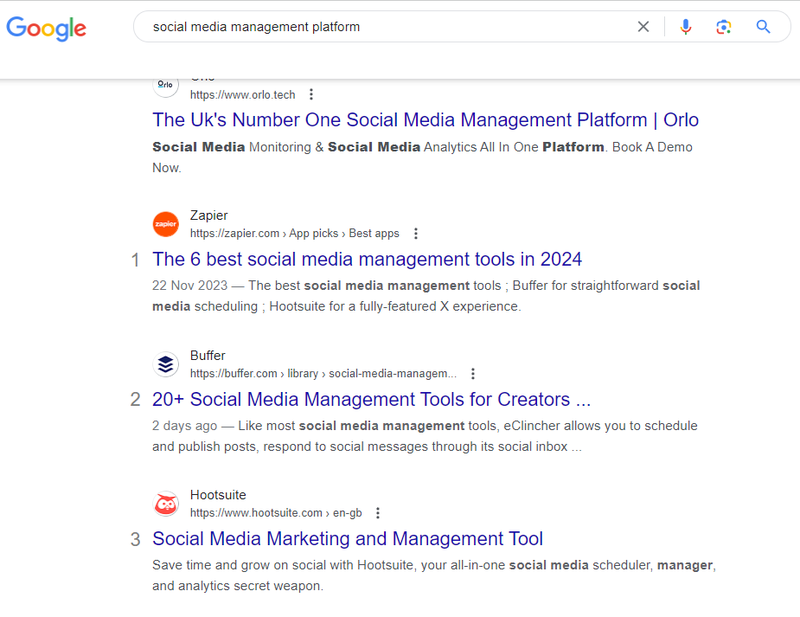
Task: Click the Buffer site favicon
Action: click(165, 364)
